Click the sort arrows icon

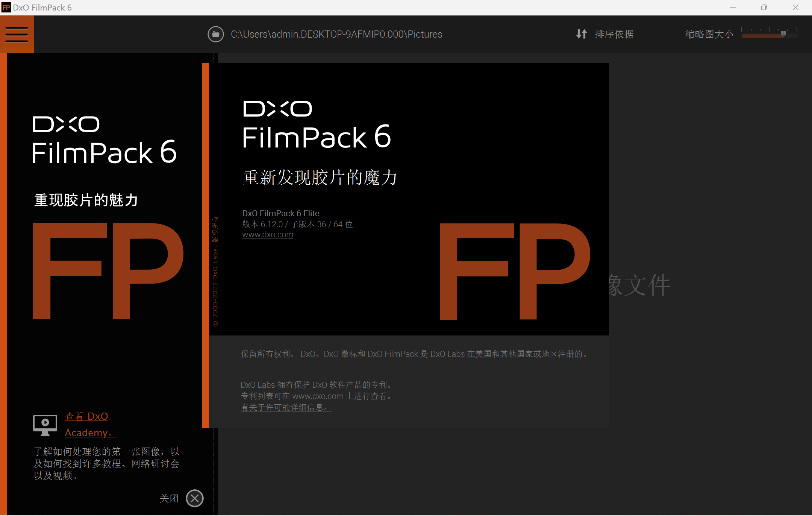pyautogui.click(x=582, y=34)
